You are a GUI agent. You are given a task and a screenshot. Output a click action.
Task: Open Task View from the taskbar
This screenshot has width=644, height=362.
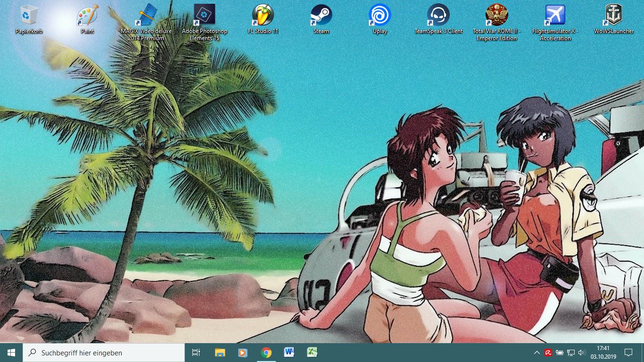196,353
